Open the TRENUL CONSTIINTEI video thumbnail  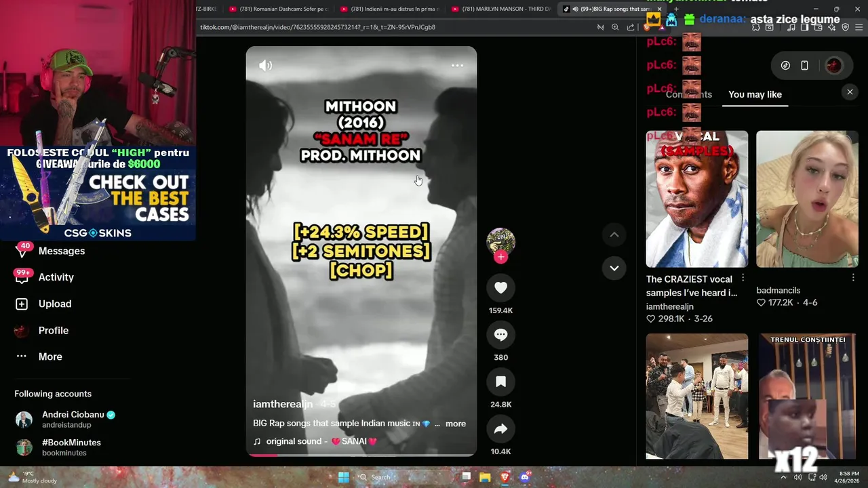pos(807,396)
